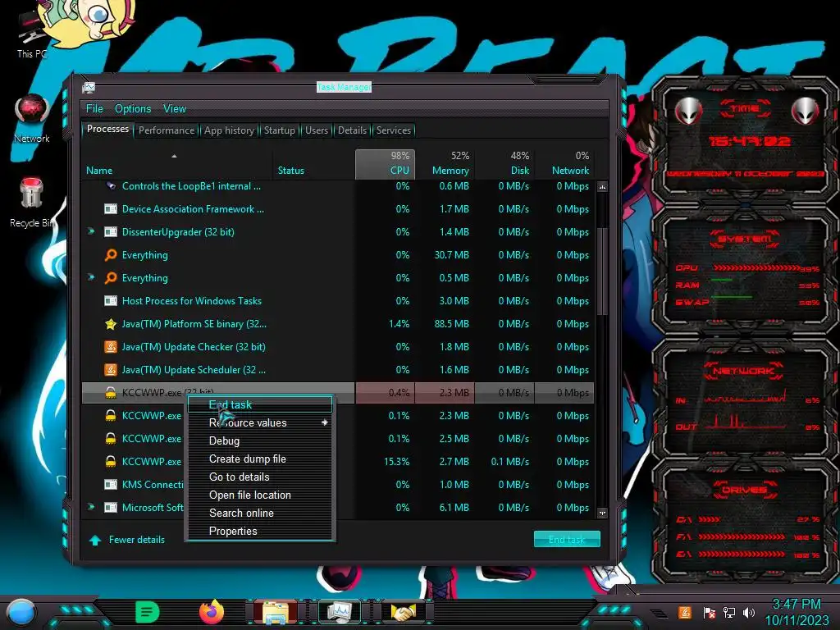Screen dimensions: 840x630
Task: Click Java Update Scheduler icon
Action: pyautogui.click(x=111, y=370)
